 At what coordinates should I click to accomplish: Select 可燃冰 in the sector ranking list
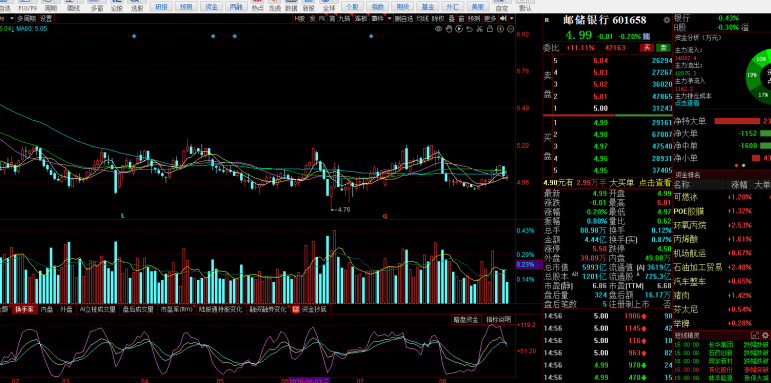click(685, 197)
